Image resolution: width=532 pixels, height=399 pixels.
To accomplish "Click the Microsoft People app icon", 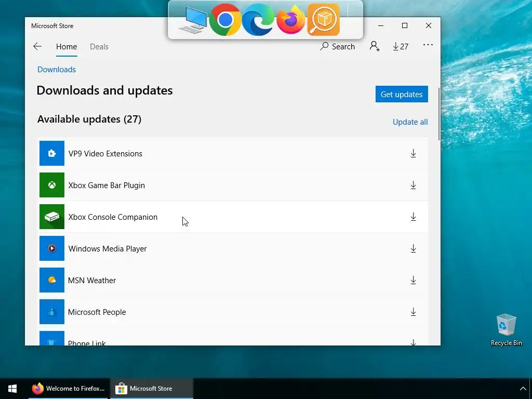I will 52,312.
